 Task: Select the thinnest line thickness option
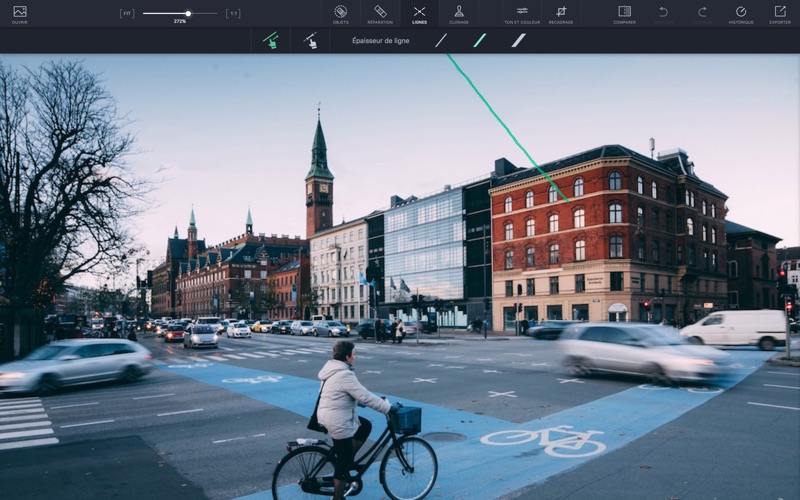441,40
